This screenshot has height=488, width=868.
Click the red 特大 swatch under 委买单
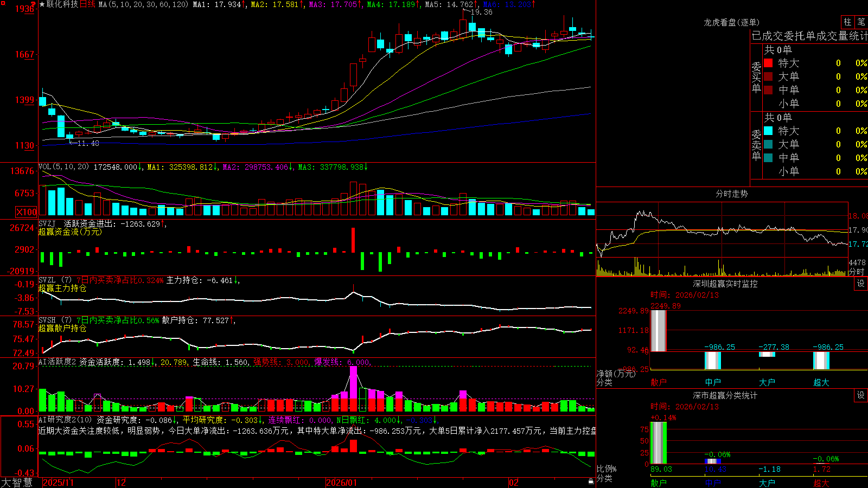768,63
